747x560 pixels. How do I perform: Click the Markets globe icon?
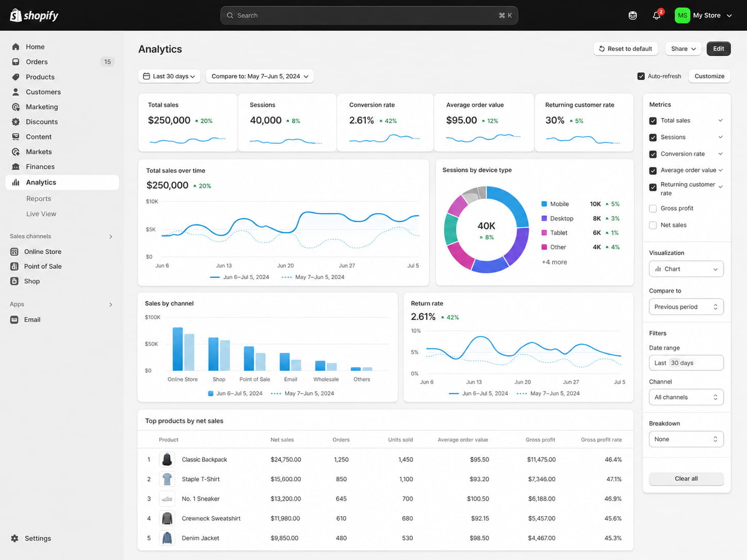pyautogui.click(x=15, y=152)
